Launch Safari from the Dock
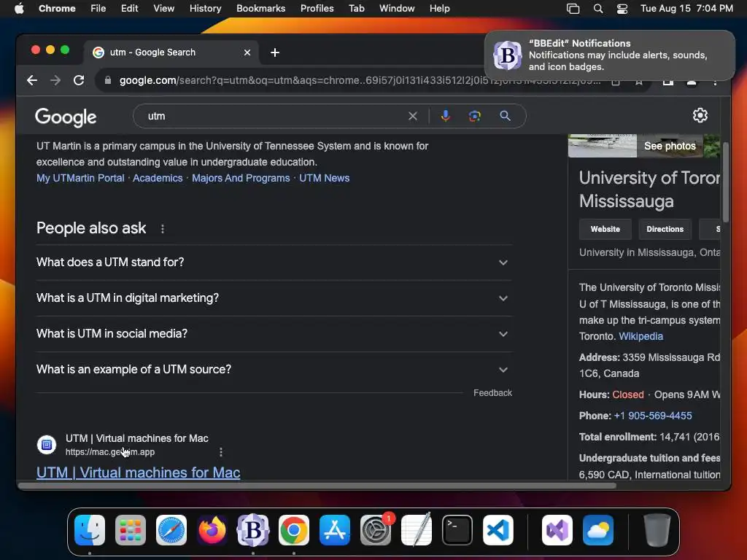The image size is (747, 560). click(x=171, y=530)
